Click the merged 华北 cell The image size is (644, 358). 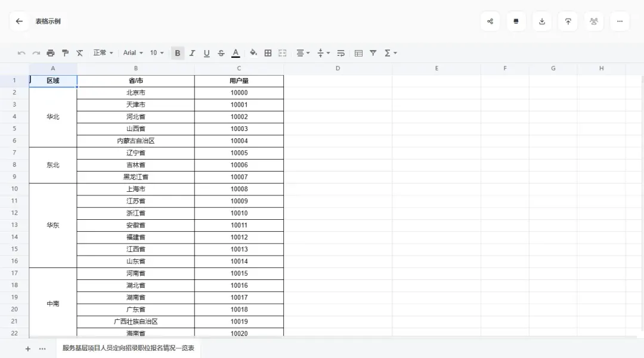[x=53, y=117]
